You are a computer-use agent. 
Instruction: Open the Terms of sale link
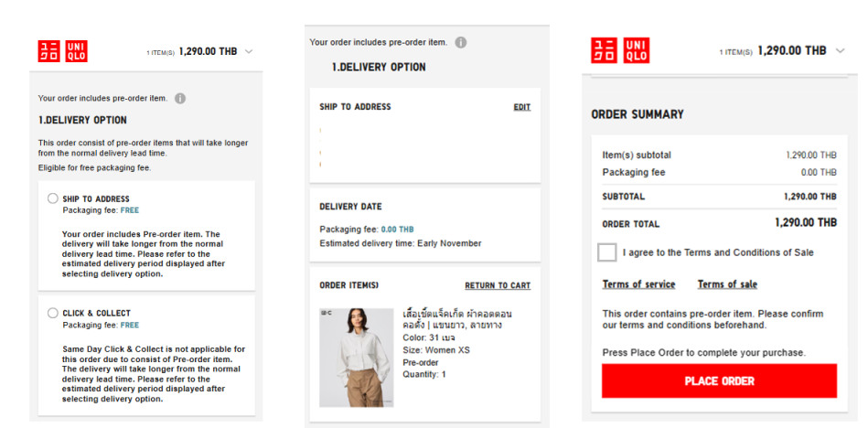(727, 284)
